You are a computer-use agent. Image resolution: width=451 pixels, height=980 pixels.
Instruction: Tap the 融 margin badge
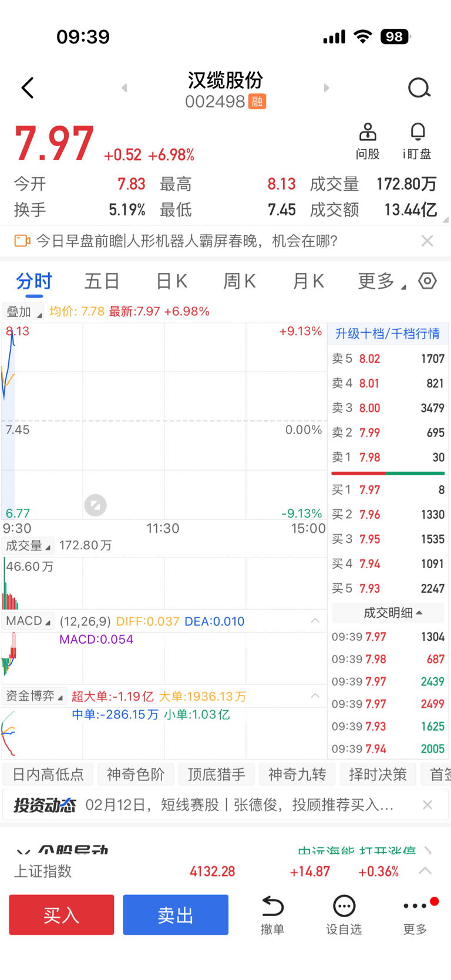click(257, 102)
